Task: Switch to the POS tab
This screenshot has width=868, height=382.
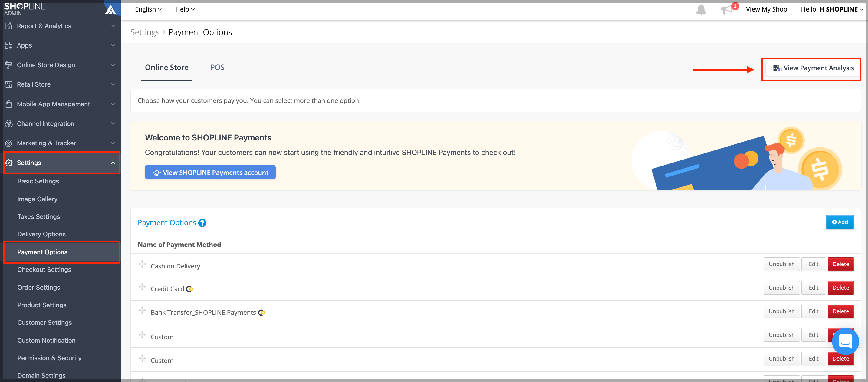Action: [x=217, y=68]
